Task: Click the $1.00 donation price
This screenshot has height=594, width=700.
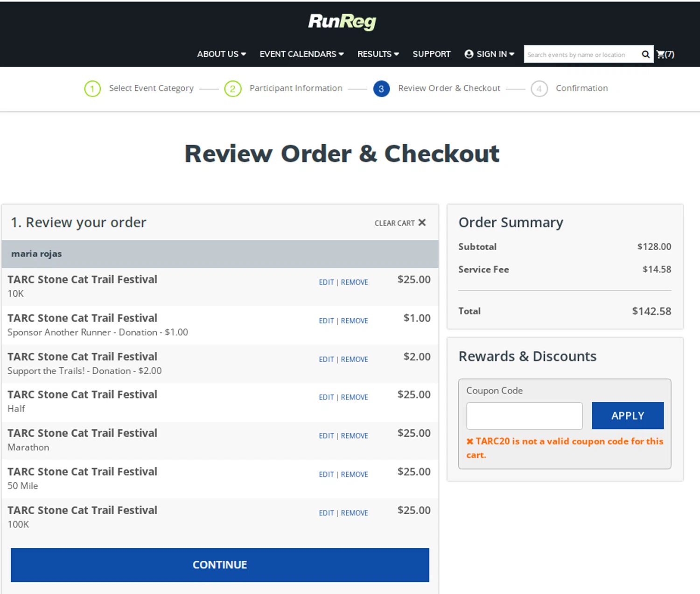Action: pyautogui.click(x=417, y=318)
